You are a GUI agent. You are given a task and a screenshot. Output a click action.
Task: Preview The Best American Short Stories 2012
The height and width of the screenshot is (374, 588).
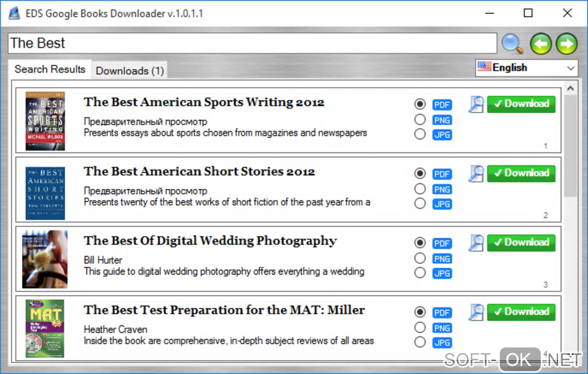pos(476,174)
